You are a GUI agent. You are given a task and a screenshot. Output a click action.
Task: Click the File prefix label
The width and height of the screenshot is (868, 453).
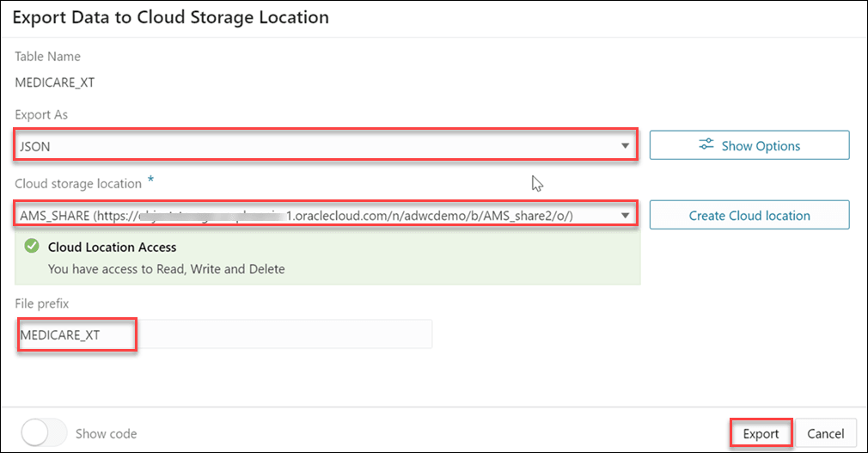click(41, 303)
